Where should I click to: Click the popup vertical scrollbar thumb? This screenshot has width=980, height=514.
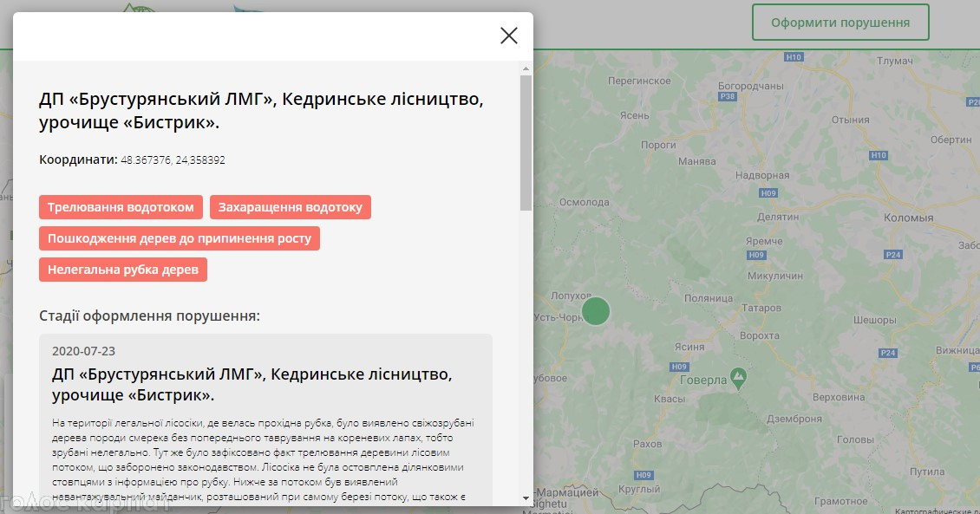coord(526,143)
